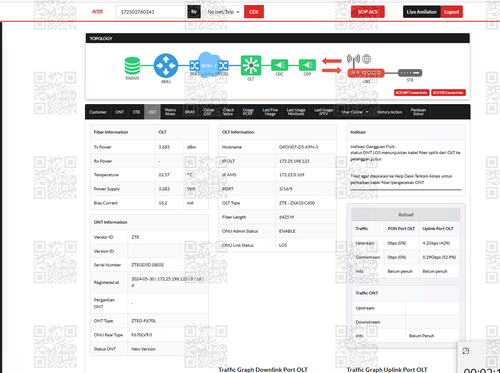500x373 pixels.
Task: Click the screen capture icon at bottom right
Action: pyautogui.click(x=466, y=351)
